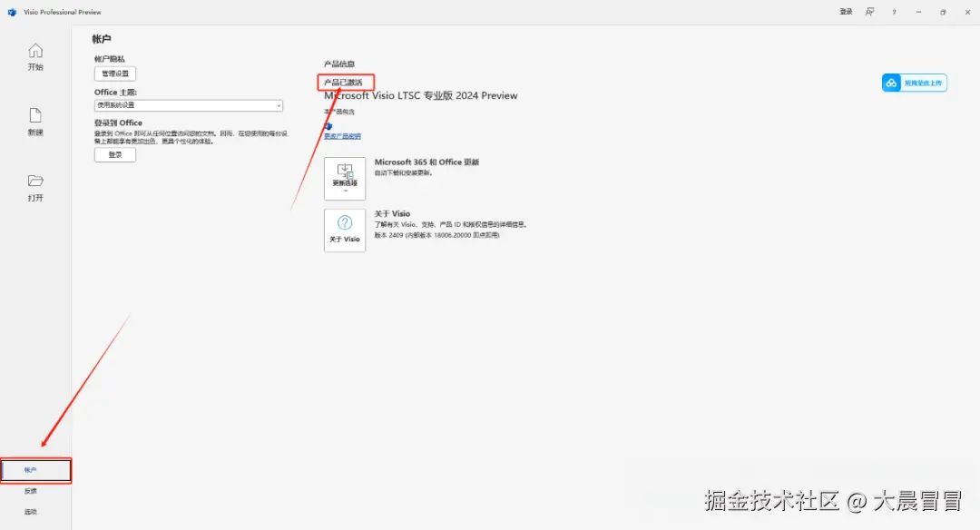Open the 反馈 feedback page

31,491
